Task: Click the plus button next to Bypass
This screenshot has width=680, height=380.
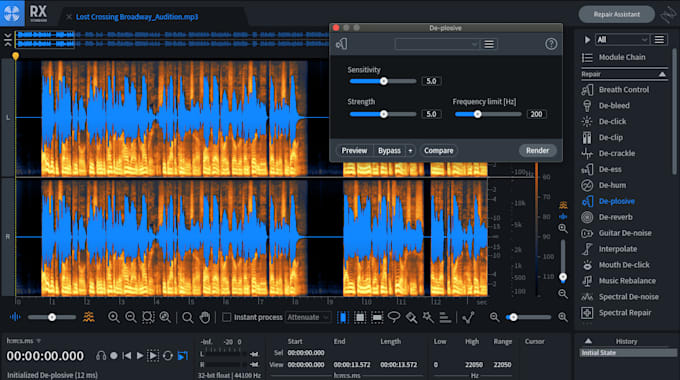Action: tap(410, 151)
